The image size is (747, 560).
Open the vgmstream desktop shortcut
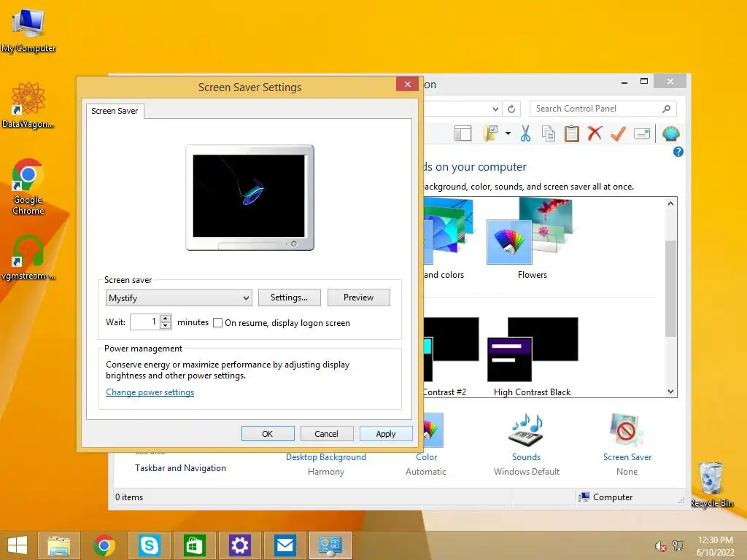[x=28, y=257]
